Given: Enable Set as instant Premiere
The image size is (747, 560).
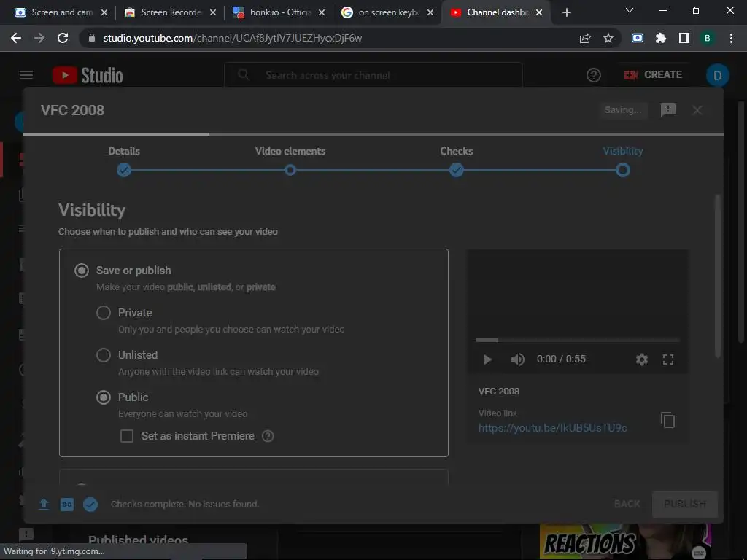Looking at the screenshot, I should point(127,436).
